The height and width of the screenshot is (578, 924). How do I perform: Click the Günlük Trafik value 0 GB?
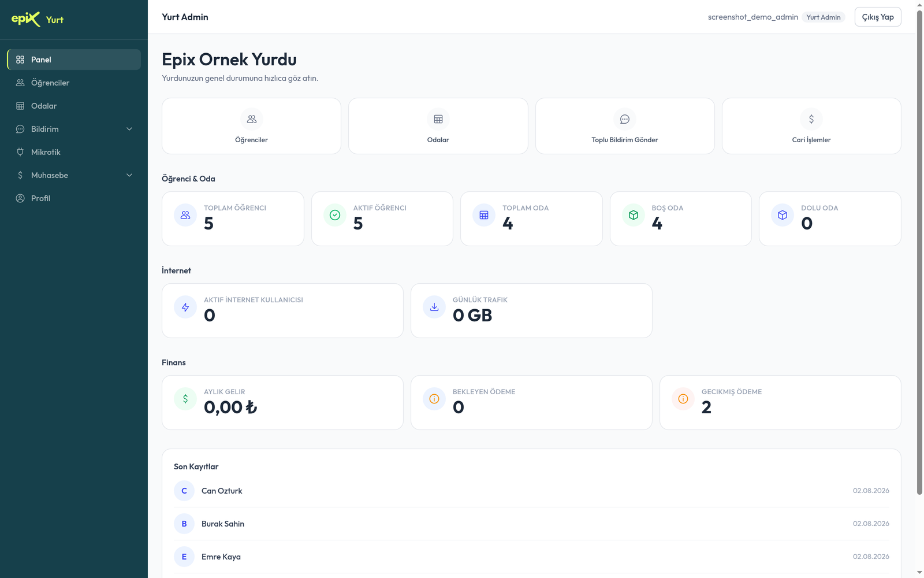tap(472, 316)
